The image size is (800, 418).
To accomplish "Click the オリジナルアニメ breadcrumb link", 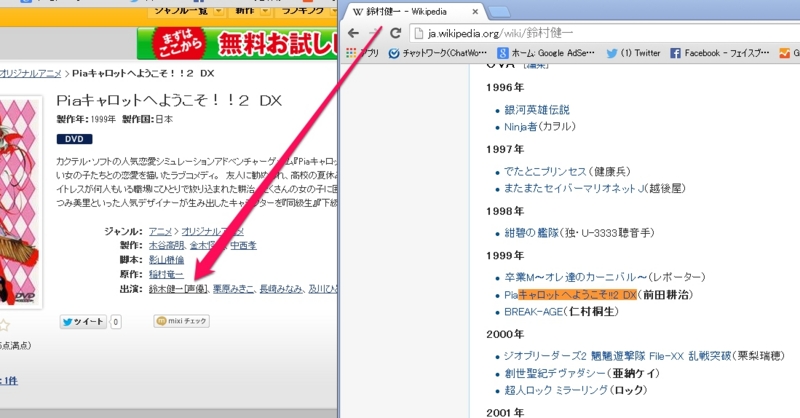I will [x=30, y=73].
